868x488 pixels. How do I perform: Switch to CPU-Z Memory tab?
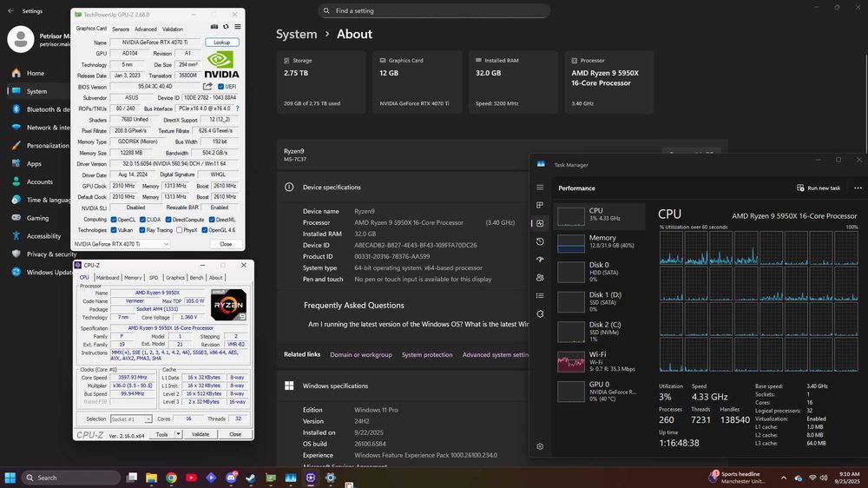coord(133,278)
